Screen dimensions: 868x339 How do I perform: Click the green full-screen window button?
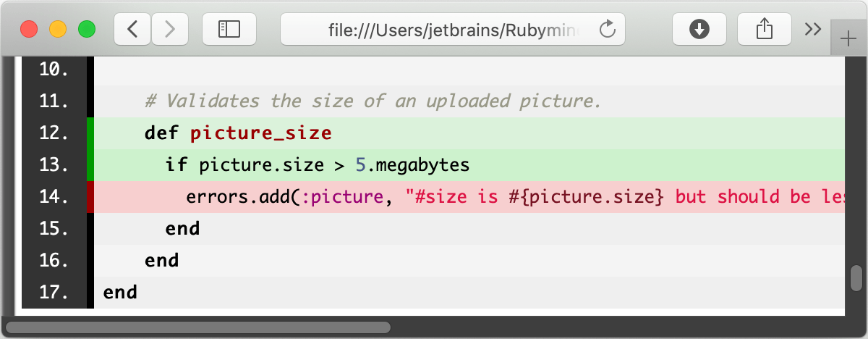click(87, 29)
